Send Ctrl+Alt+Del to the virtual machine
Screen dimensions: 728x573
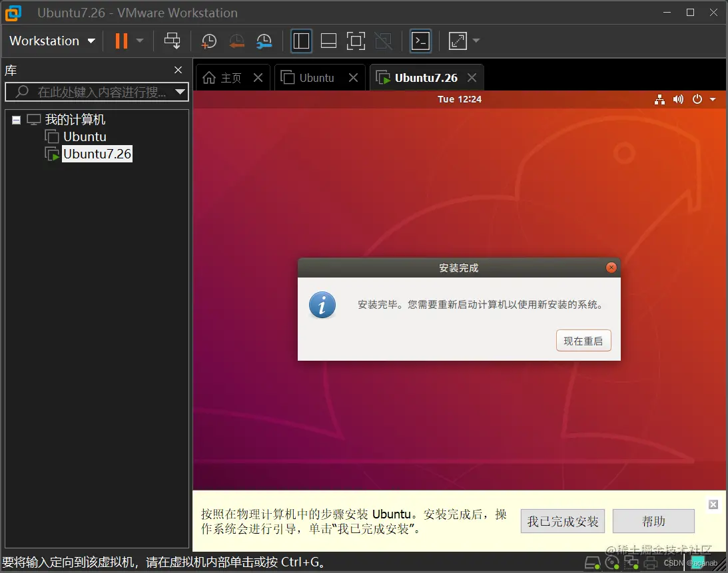click(173, 41)
